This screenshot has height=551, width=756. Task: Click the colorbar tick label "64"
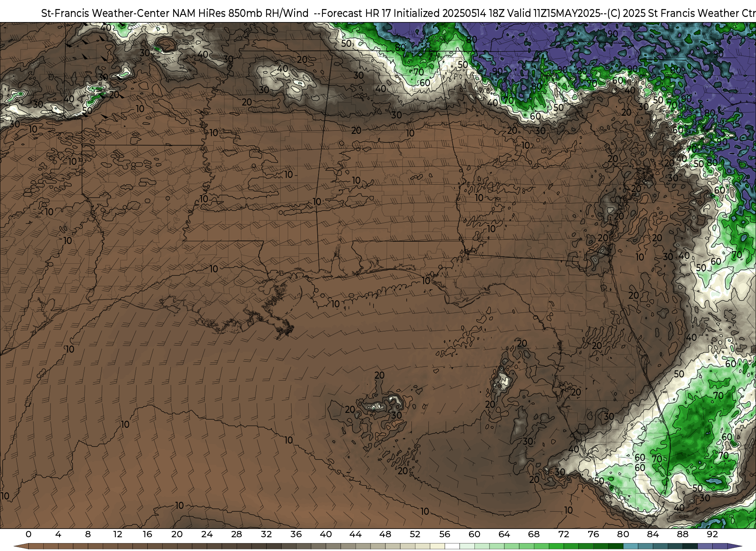click(x=504, y=534)
